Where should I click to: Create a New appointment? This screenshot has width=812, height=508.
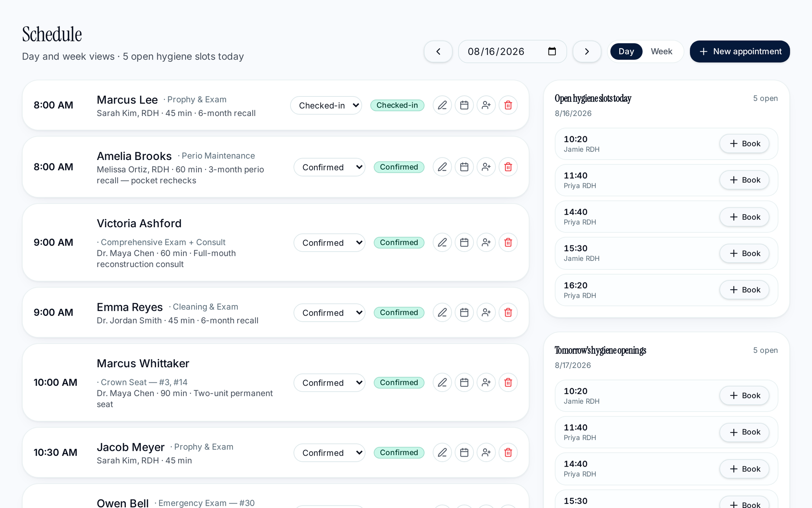(740, 51)
